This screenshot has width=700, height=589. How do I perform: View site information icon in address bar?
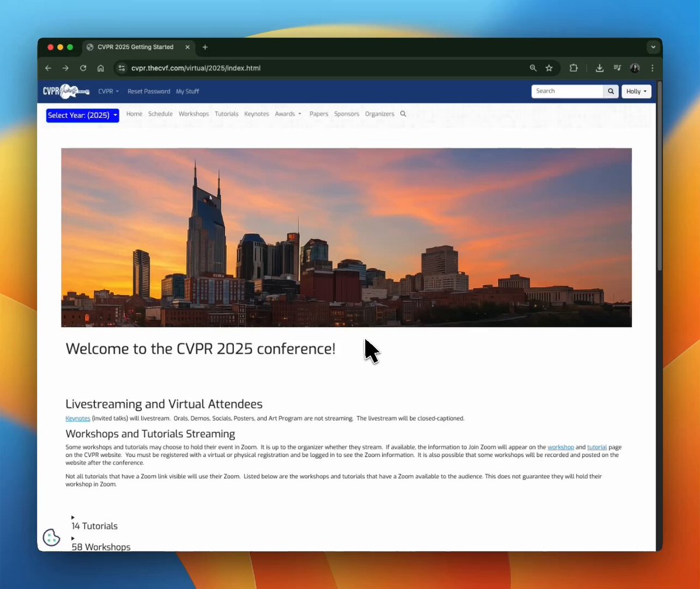point(121,68)
